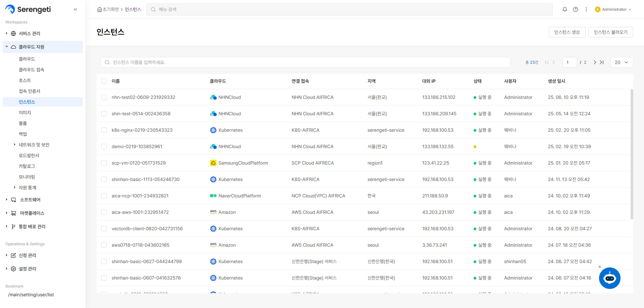This screenshot has height=308, width=644.
Task: Click the notification bell icon
Action: [565, 9]
